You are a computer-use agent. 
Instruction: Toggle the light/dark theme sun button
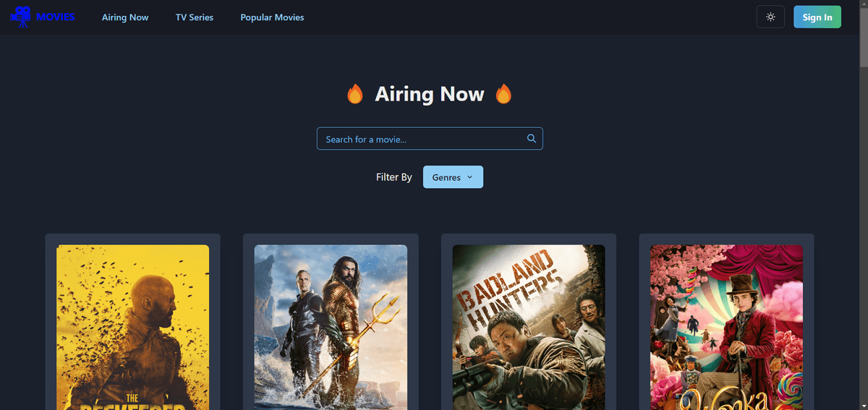tap(770, 17)
